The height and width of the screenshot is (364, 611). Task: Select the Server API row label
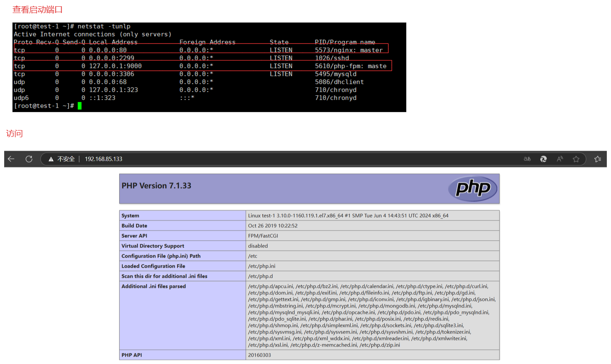pos(134,236)
